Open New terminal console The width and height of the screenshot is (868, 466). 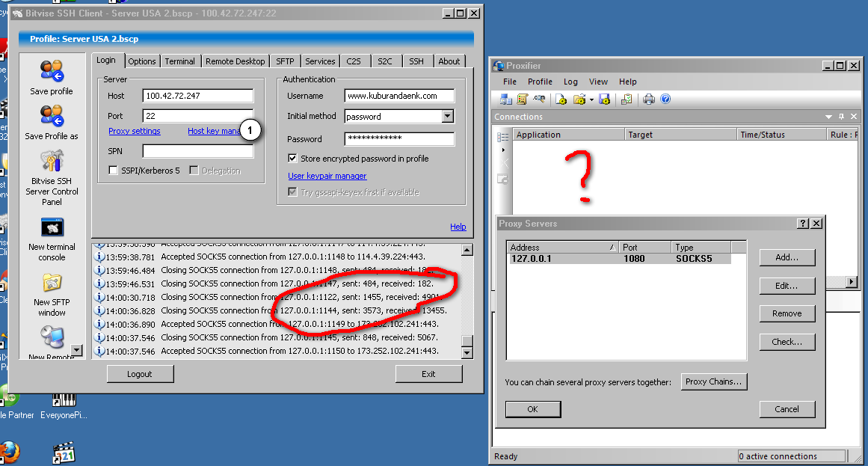click(52, 227)
